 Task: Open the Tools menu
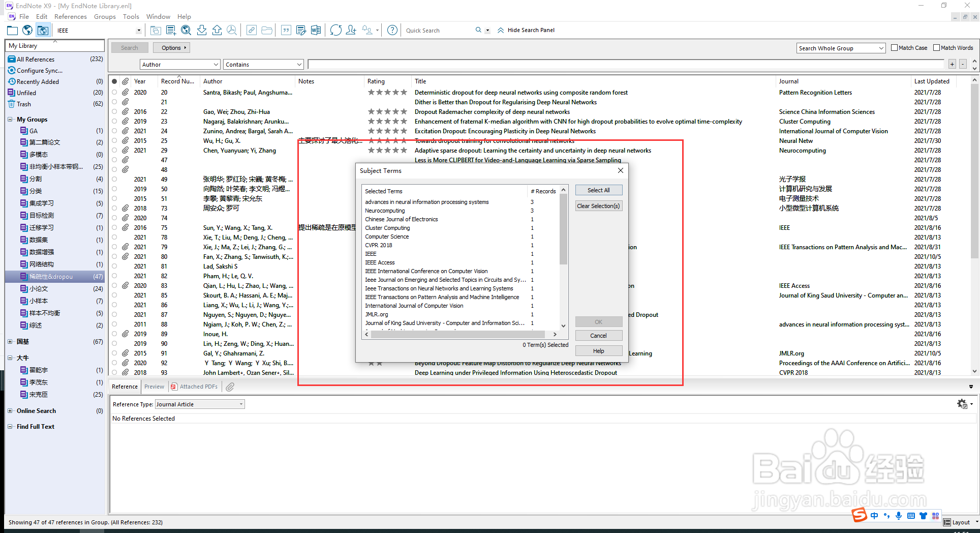tap(131, 17)
